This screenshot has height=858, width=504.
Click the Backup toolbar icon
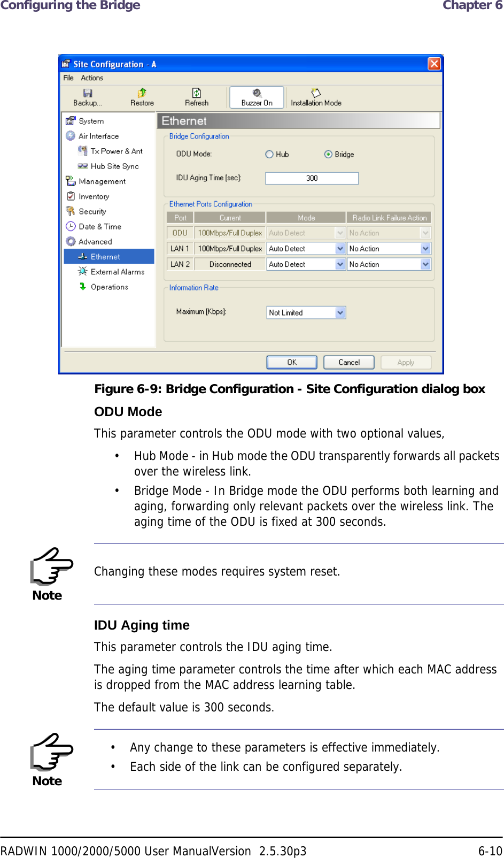coord(87,93)
